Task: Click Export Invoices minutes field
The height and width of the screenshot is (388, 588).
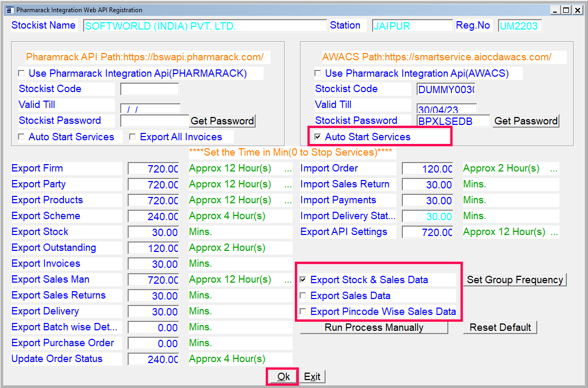Action: click(x=153, y=264)
